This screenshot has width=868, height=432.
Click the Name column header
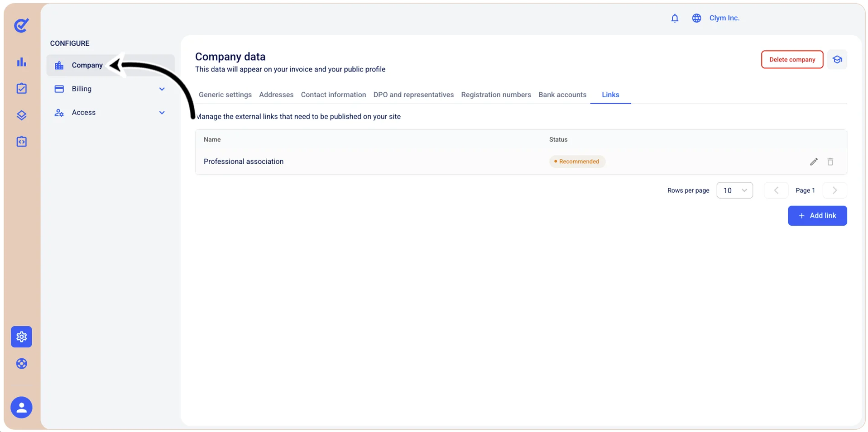coord(212,139)
